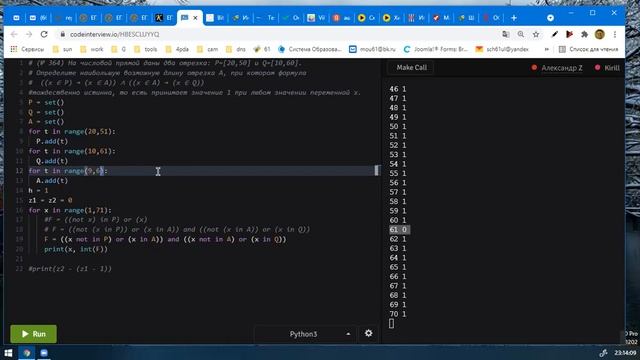The image size is (640, 360).
Task: Click the taskbar clock
Action: 625,353
